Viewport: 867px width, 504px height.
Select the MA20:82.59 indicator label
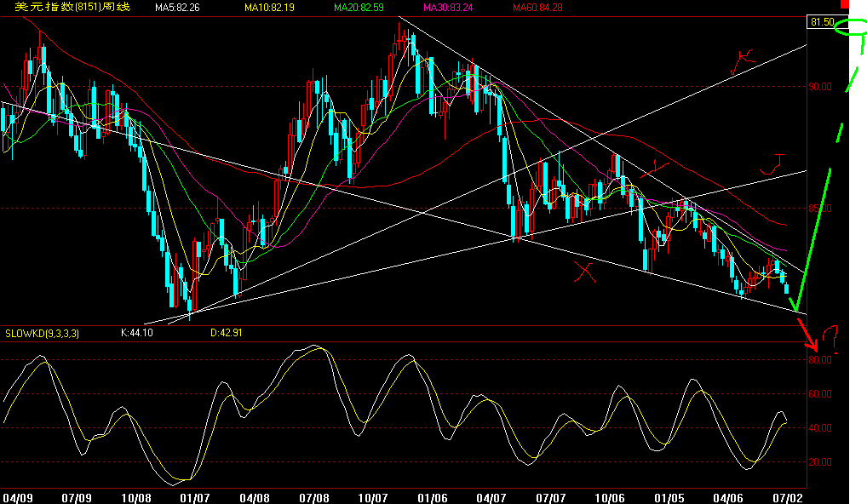point(359,8)
